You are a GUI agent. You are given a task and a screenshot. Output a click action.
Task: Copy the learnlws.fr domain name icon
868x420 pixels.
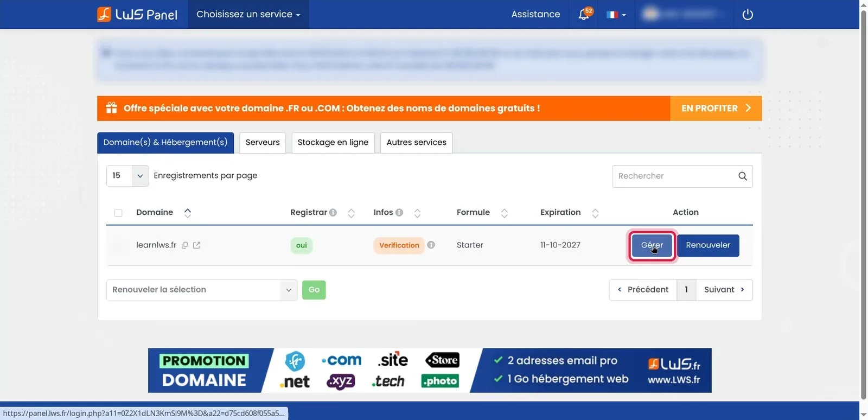tap(184, 245)
